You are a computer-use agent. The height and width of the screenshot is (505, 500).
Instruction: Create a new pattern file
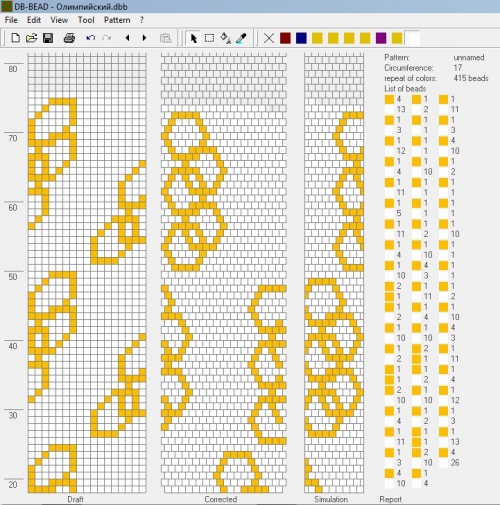coord(15,38)
